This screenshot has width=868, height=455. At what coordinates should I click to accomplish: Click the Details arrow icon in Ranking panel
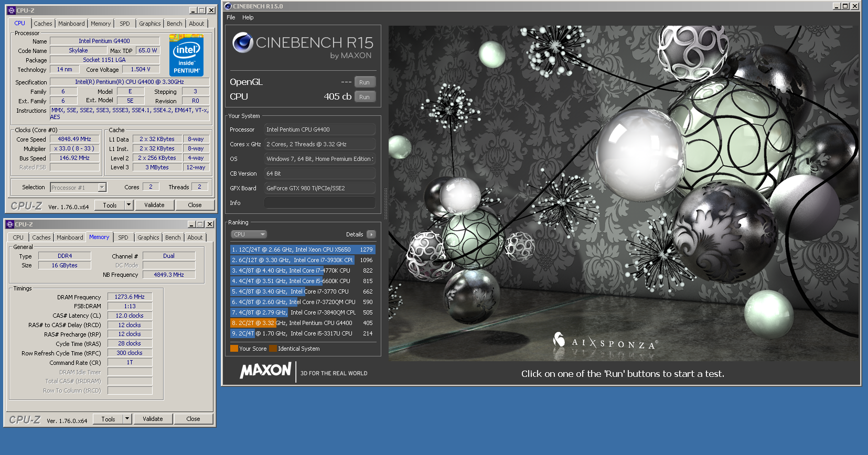371,234
